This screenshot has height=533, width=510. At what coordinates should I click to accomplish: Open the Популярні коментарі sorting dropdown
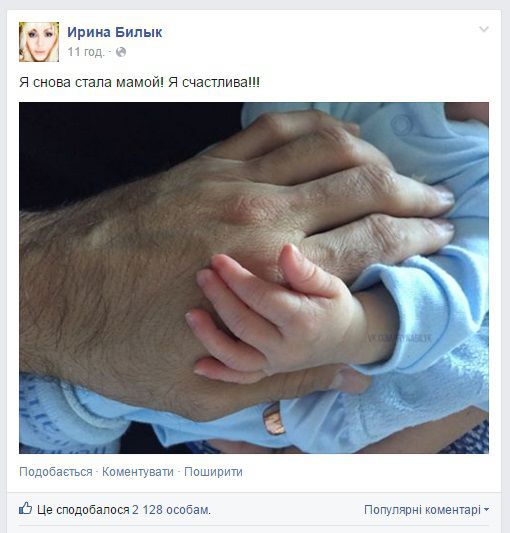tap(426, 510)
